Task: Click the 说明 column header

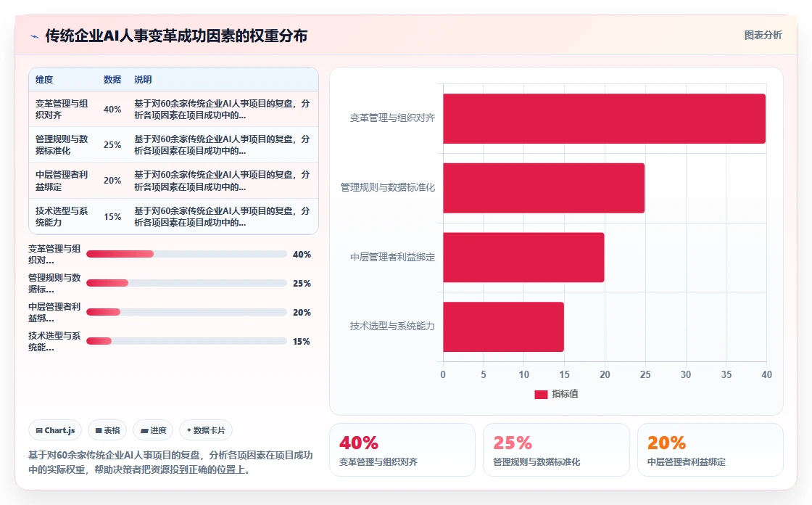Action: (x=143, y=80)
